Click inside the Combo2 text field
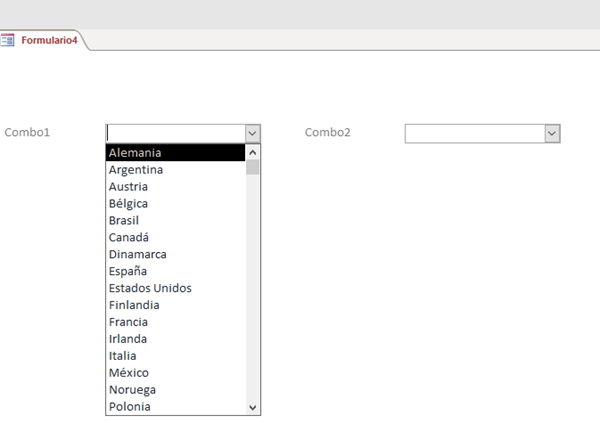 (475, 134)
